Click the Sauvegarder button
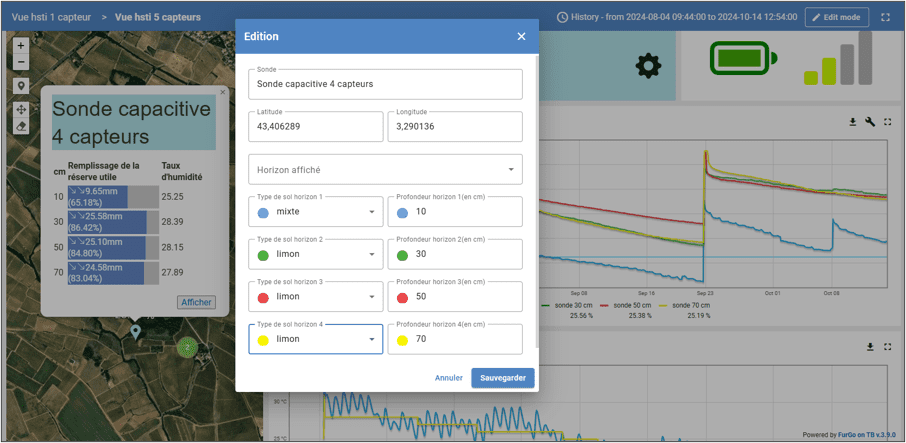Screen dimensions: 906x443 click(503, 378)
